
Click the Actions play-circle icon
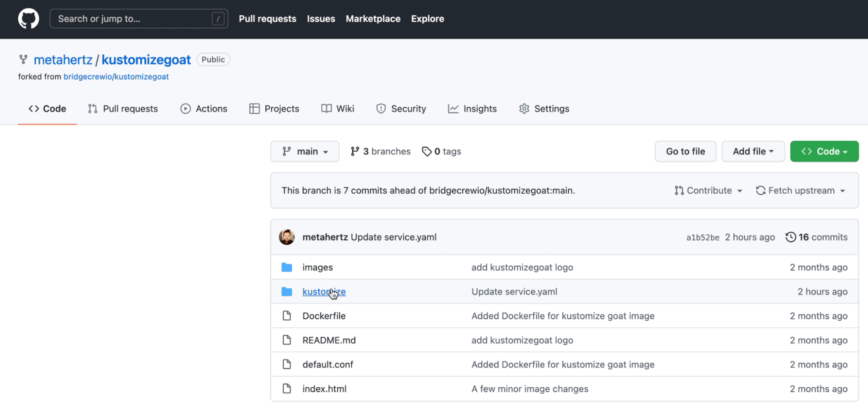[x=185, y=109]
